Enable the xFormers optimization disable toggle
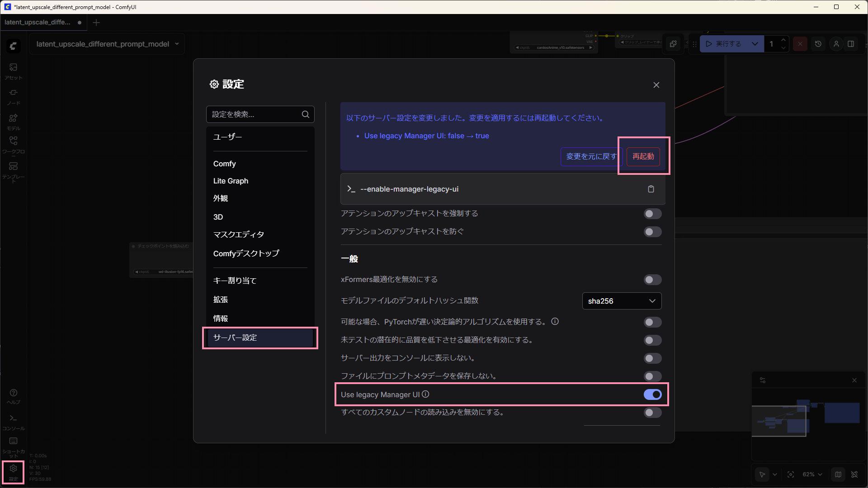The image size is (868, 488). click(652, 280)
